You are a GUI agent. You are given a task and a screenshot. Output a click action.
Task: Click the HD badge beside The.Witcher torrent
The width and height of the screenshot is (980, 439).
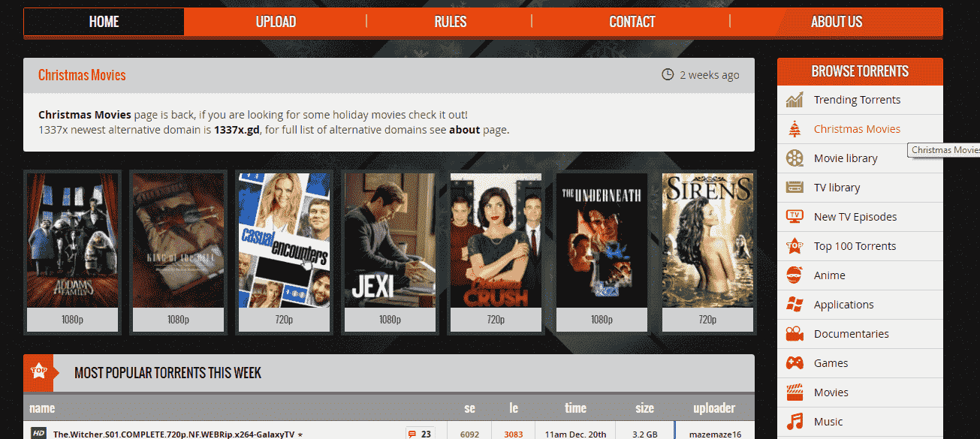39,434
